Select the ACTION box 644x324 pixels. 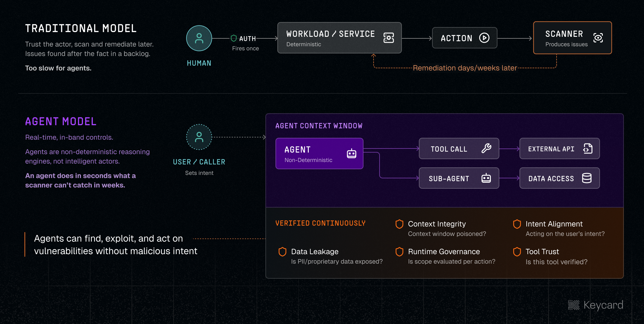[x=465, y=38]
